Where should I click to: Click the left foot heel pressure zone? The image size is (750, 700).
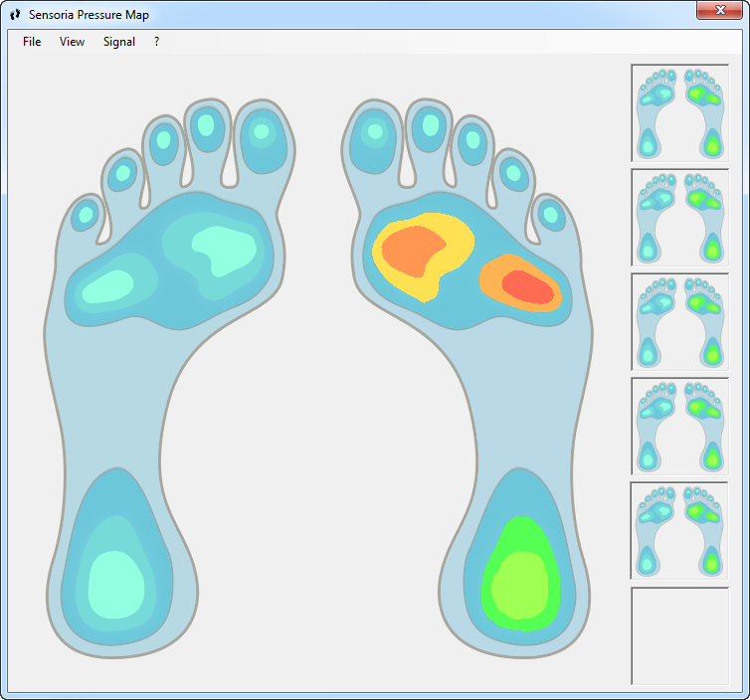pos(116,585)
